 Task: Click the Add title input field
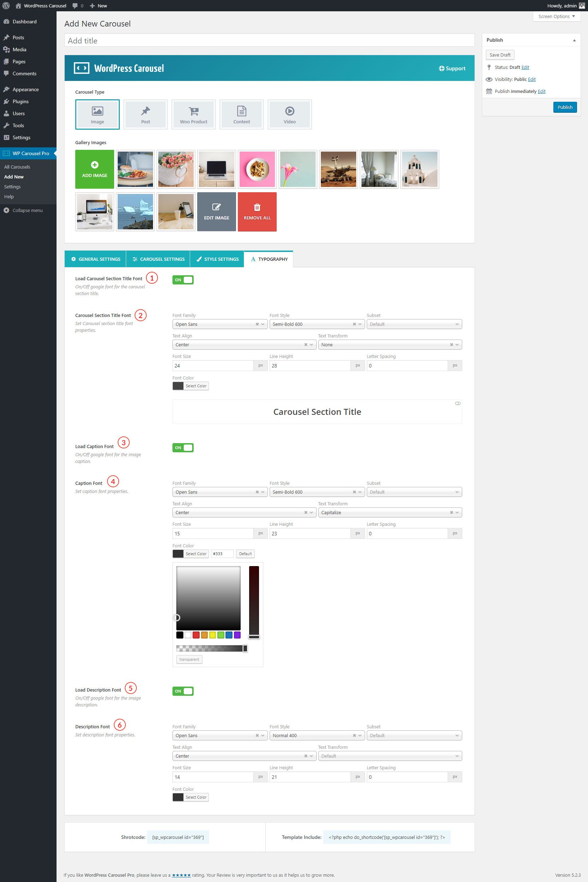(269, 41)
